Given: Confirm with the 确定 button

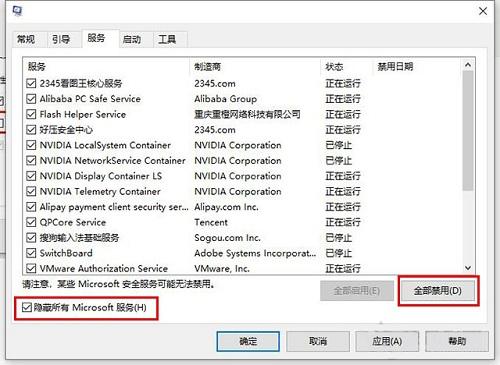Looking at the screenshot, I should click(248, 341).
